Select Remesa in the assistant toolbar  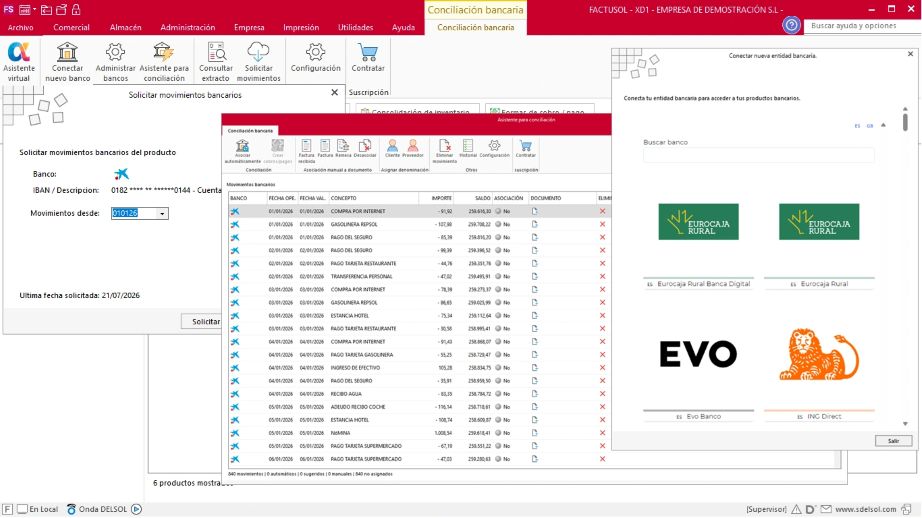[x=343, y=149]
